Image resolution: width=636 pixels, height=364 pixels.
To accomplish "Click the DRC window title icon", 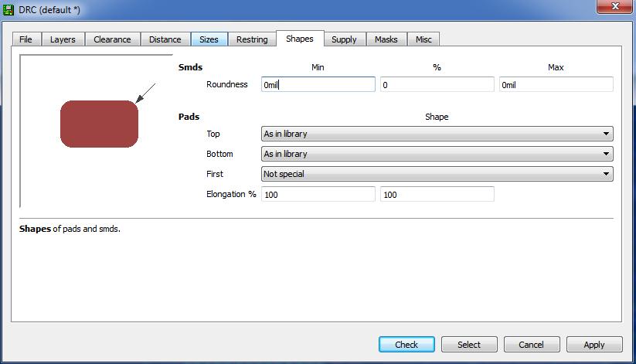I will tap(8, 9).
